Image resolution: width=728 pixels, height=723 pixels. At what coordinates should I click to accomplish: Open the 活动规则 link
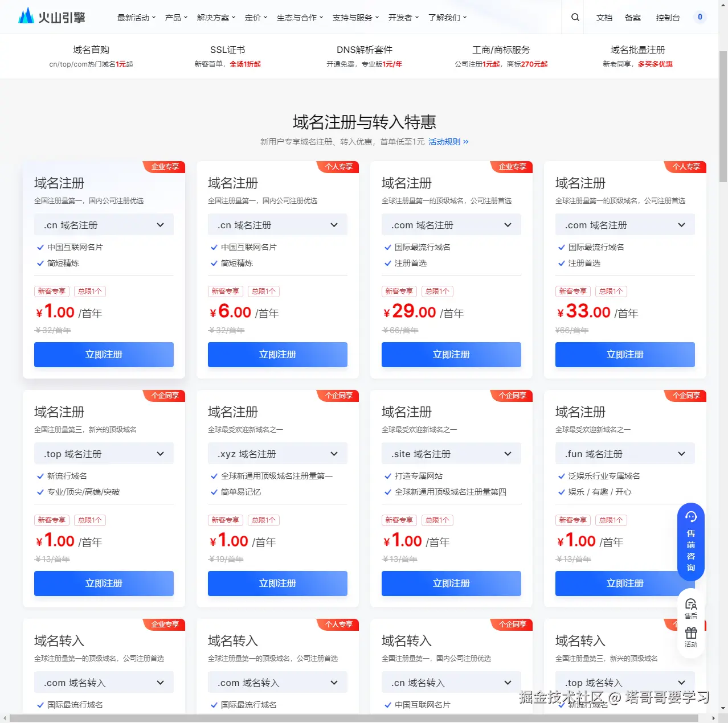tap(448, 142)
